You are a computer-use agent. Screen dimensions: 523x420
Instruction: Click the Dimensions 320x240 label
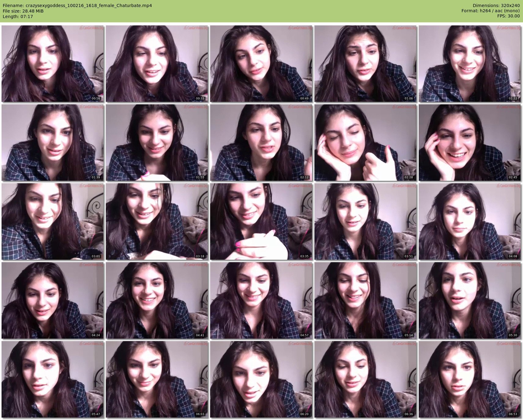click(496, 6)
